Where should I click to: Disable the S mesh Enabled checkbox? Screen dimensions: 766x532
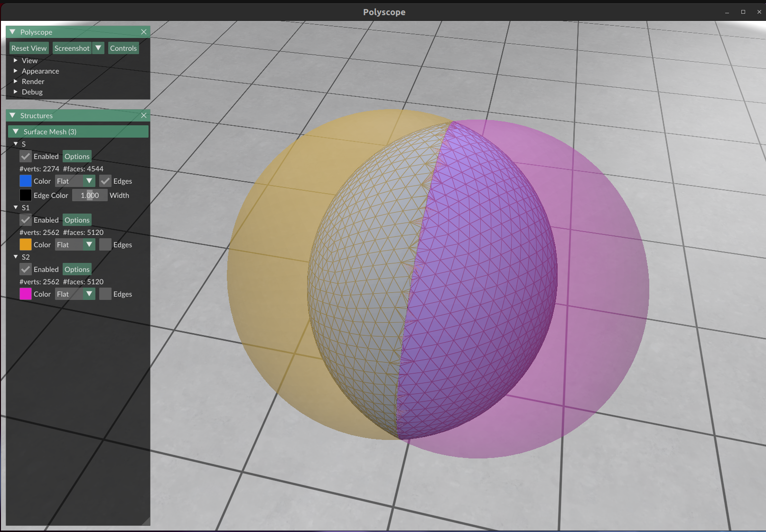click(26, 156)
